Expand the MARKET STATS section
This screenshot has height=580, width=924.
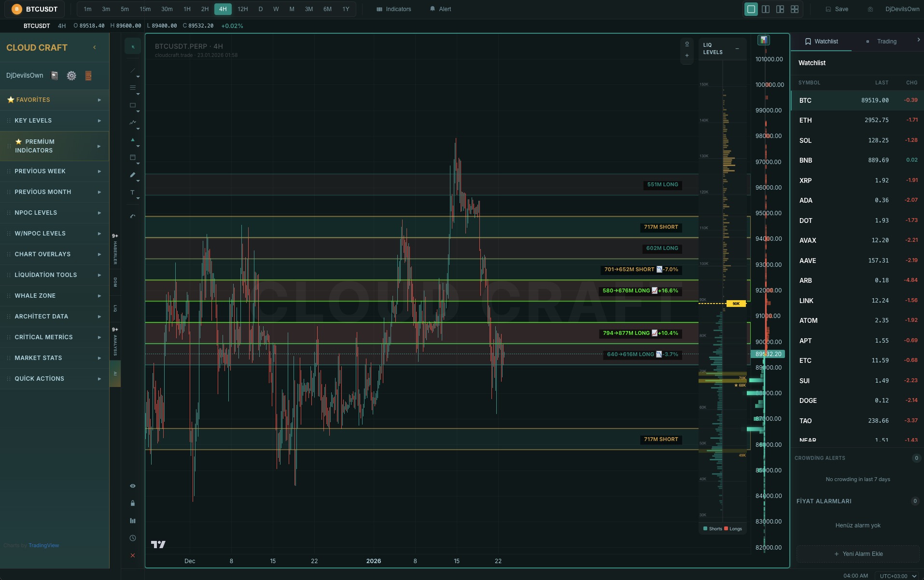pyautogui.click(x=55, y=358)
